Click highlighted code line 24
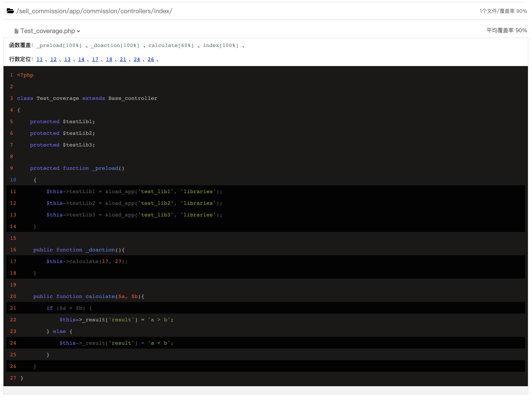 tap(116, 343)
